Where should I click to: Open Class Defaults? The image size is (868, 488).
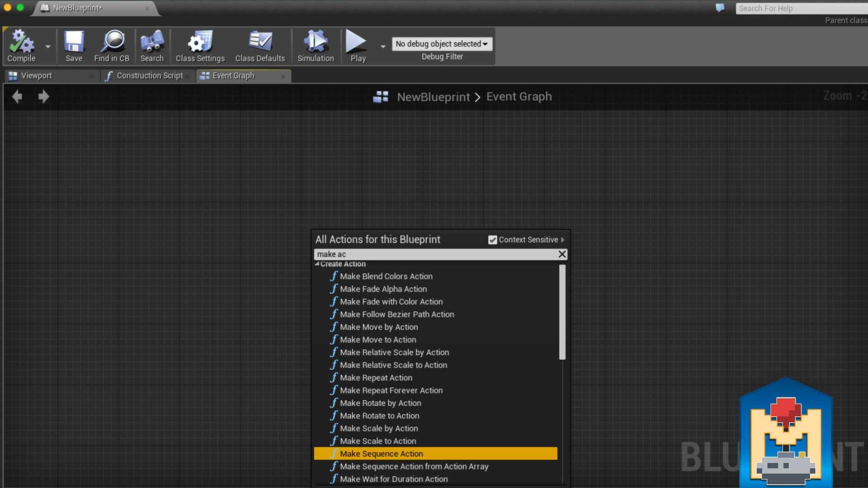coord(260,45)
